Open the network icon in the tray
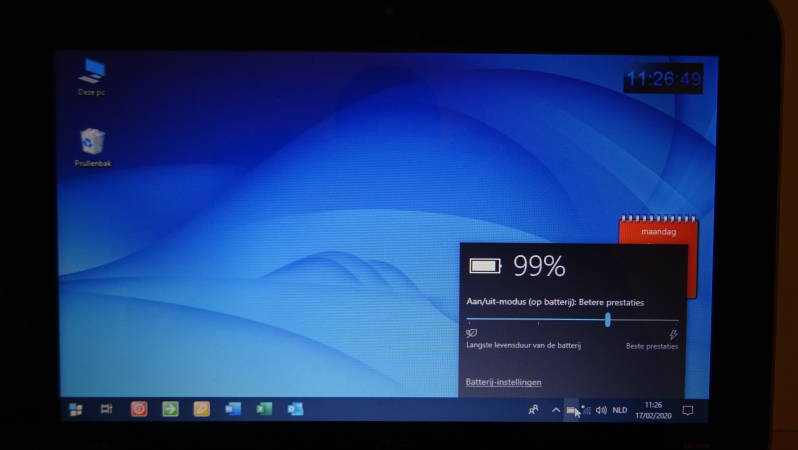Screen dimensions: 798x450 point(586,410)
